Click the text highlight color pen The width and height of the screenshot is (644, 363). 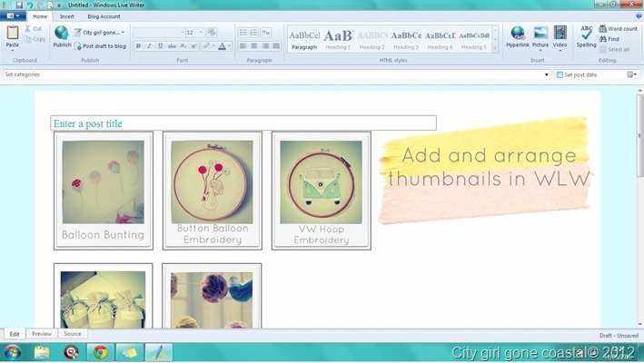pos(206,46)
